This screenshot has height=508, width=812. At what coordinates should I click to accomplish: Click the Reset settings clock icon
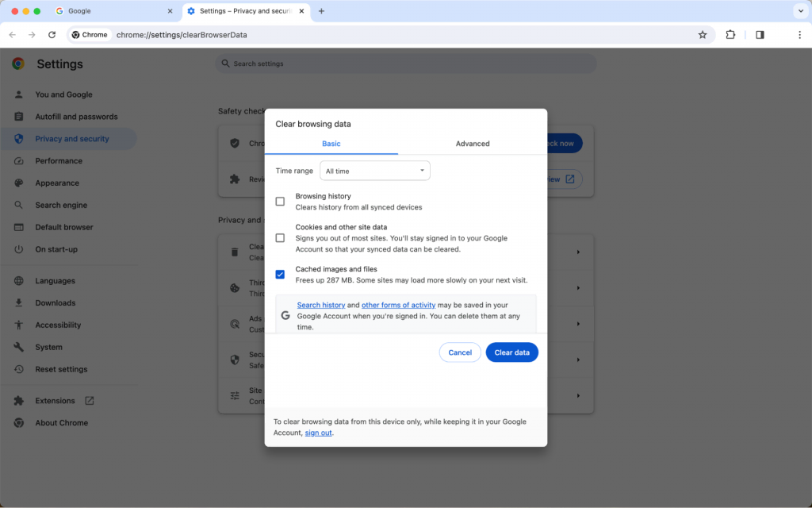tap(19, 369)
